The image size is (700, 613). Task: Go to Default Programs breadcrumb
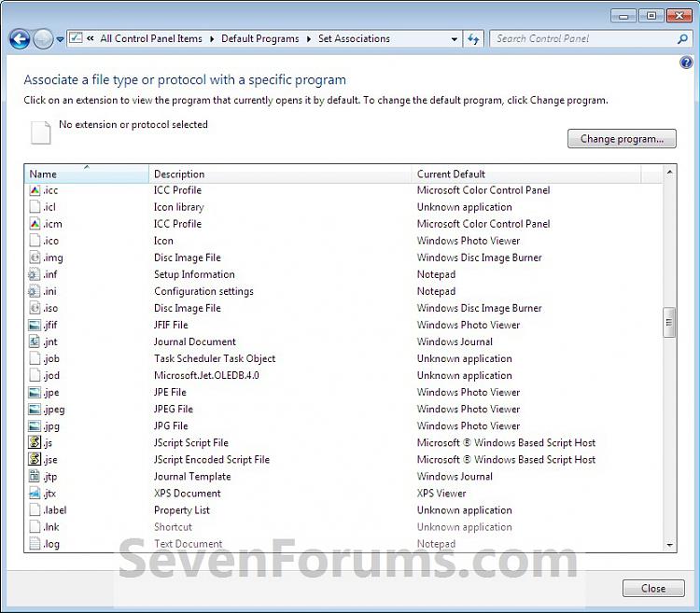[260, 39]
